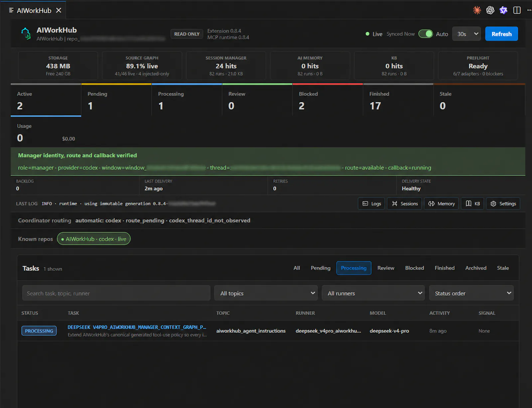Click the Claude starburst icon in the title bar
Screen dimensions: 532x408
[x=477, y=10]
